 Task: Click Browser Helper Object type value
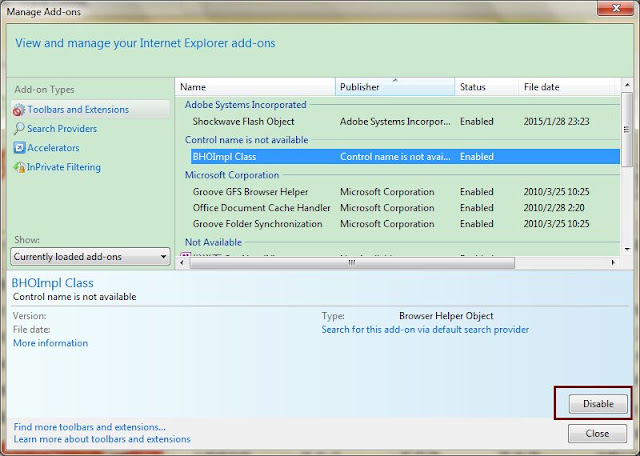point(446,316)
